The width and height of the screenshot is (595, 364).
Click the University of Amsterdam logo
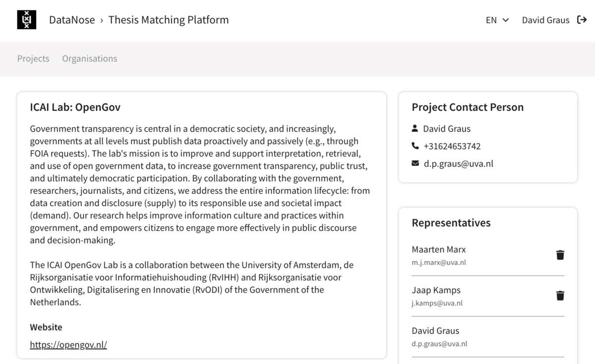pyautogui.click(x=27, y=20)
